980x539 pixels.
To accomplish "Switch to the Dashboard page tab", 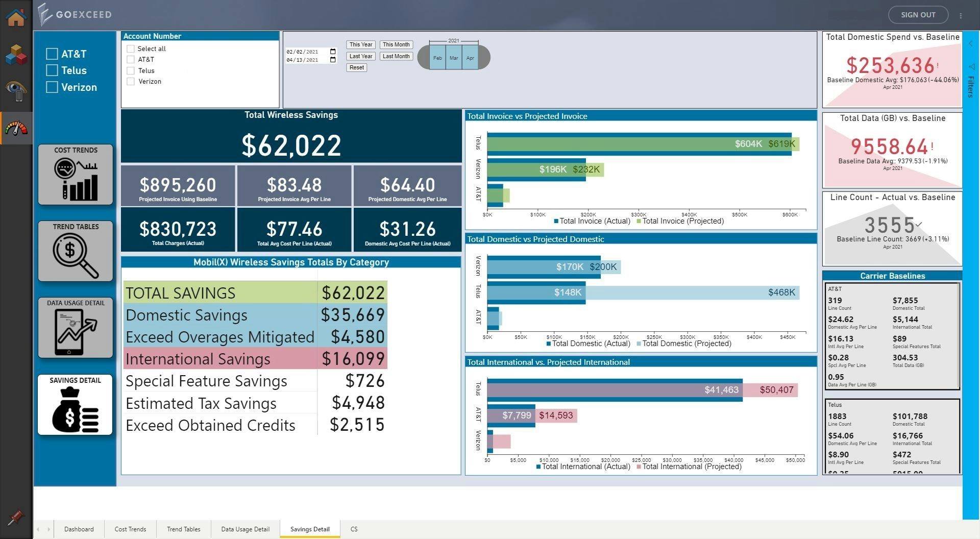I will pyautogui.click(x=79, y=529).
